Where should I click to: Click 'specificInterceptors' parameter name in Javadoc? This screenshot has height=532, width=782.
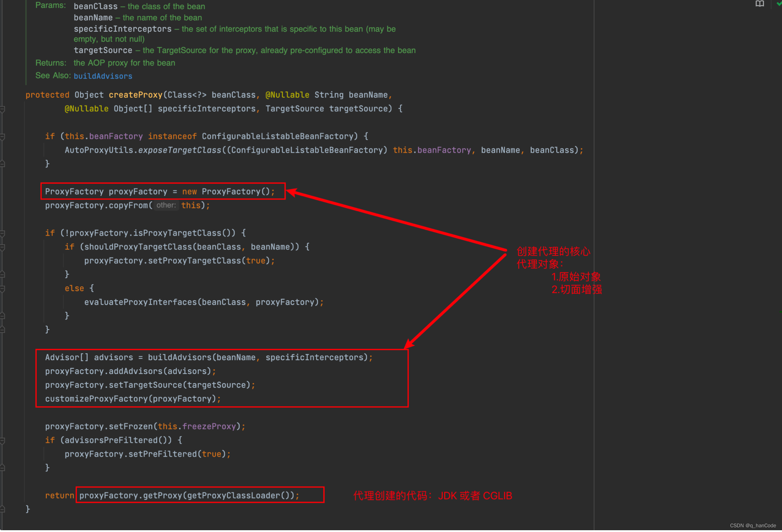point(123,29)
